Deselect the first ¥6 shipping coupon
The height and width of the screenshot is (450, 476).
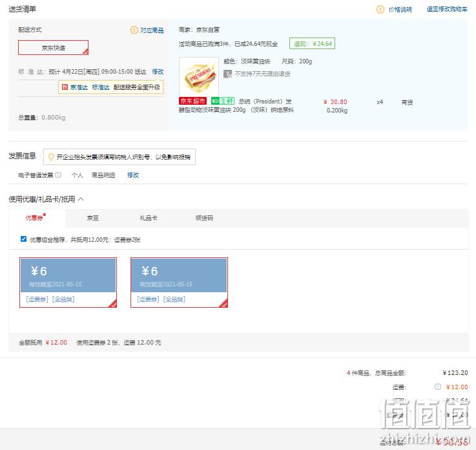click(68, 283)
